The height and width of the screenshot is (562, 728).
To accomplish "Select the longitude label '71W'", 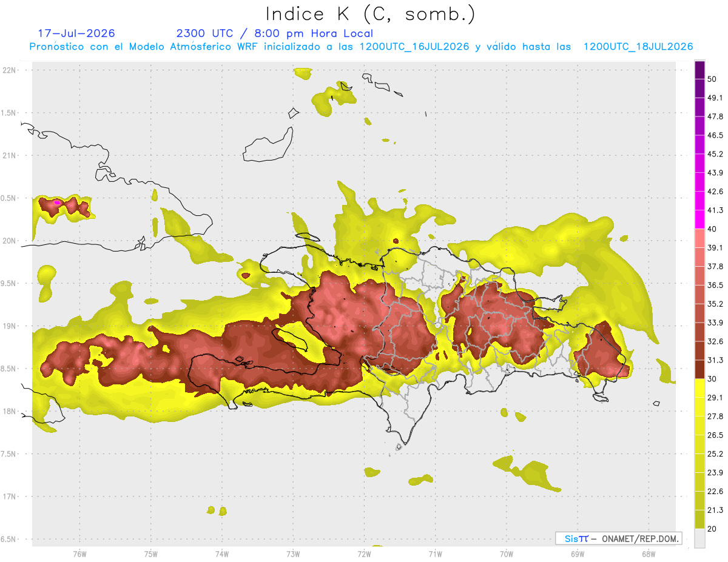I will (435, 554).
